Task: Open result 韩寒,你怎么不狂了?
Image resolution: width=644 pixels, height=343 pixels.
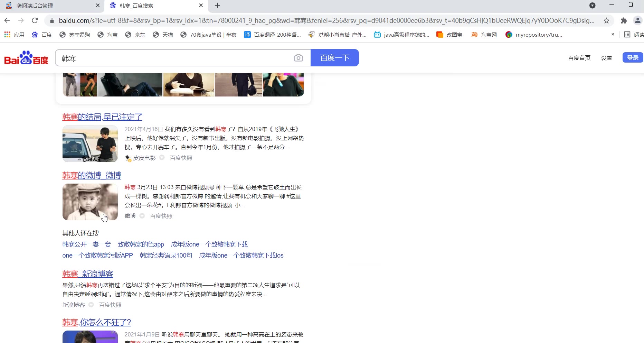Action: pyautogui.click(x=97, y=322)
